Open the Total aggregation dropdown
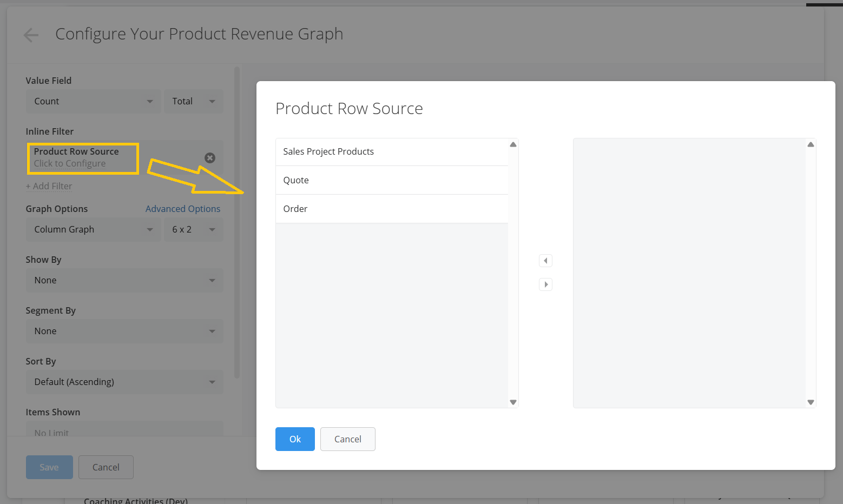The image size is (843, 504). [194, 101]
